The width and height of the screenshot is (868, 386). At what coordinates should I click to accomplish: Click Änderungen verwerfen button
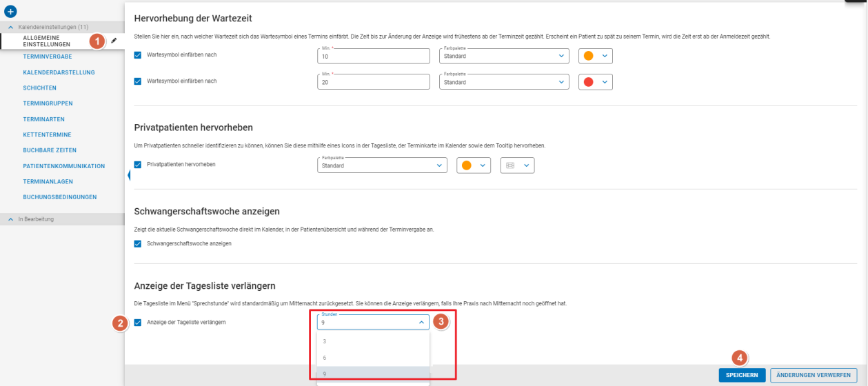coord(814,375)
